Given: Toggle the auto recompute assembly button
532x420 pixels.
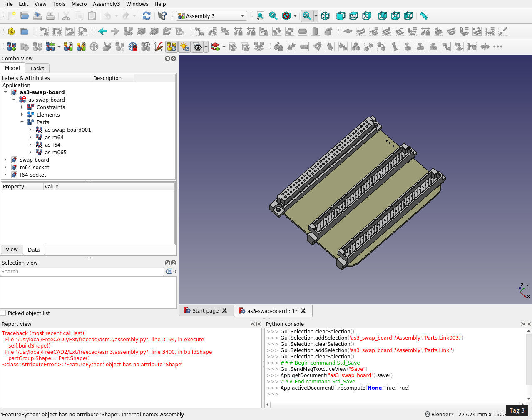Looking at the screenshot, I should [x=171, y=47].
